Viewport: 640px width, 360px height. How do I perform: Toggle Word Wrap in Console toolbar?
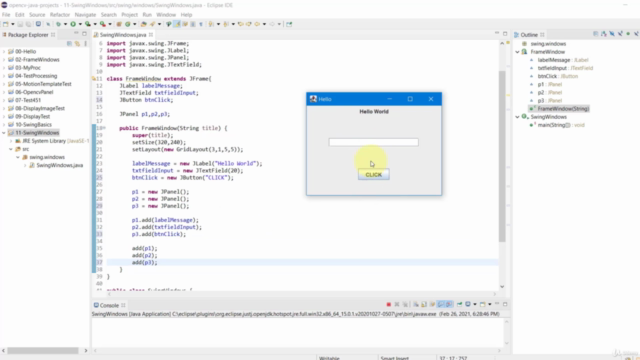(432, 304)
